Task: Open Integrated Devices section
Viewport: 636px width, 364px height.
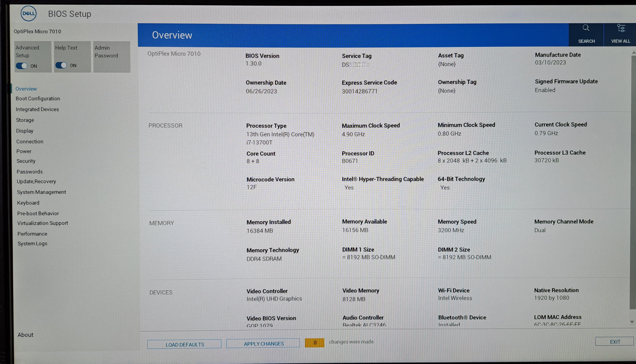Action: pos(37,110)
